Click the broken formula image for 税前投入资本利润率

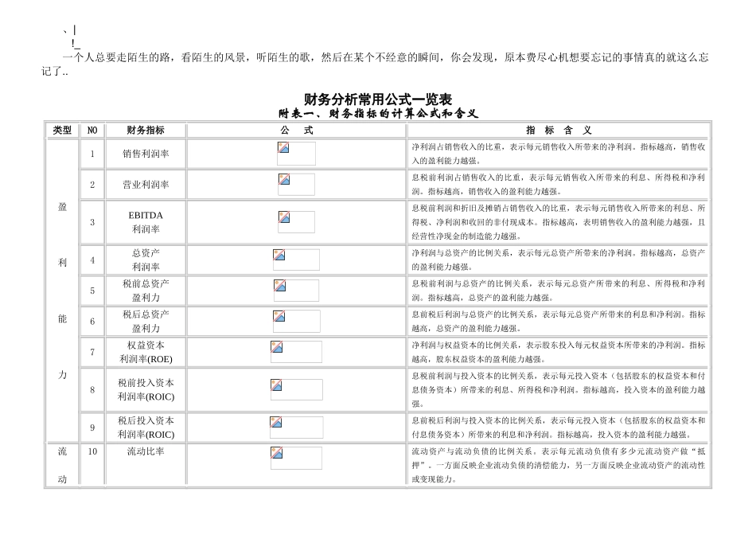[x=296, y=389]
